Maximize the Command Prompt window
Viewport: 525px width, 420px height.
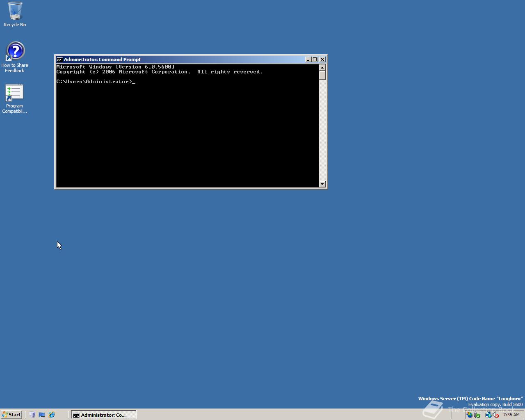click(315, 59)
